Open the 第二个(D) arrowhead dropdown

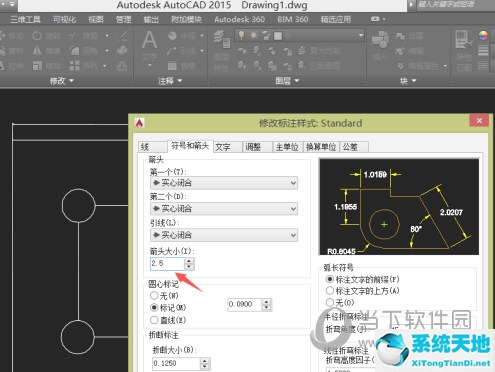[x=224, y=209]
